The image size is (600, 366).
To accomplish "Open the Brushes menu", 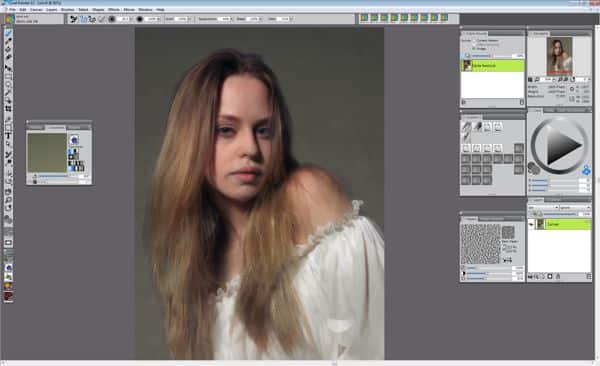I will click(68, 10).
